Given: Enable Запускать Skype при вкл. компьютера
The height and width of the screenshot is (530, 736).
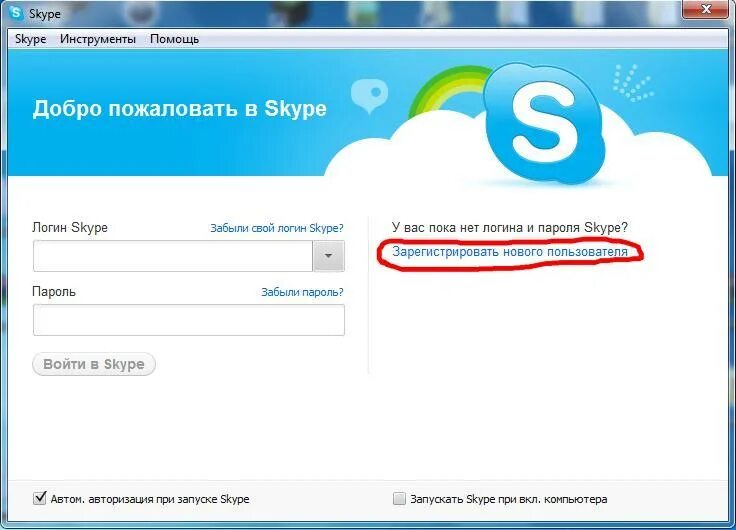Looking at the screenshot, I should tap(399, 499).
